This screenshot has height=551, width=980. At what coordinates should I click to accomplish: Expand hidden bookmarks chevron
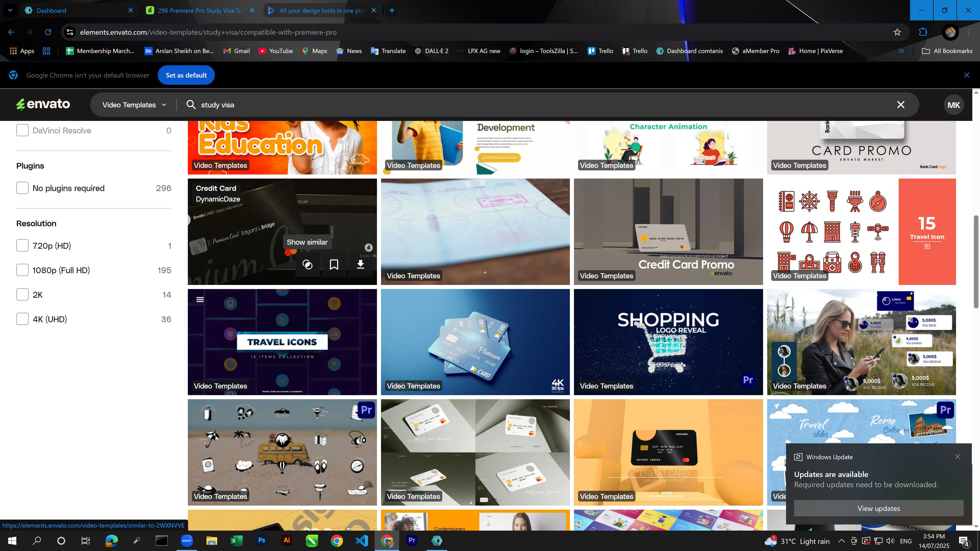(901, 51)
